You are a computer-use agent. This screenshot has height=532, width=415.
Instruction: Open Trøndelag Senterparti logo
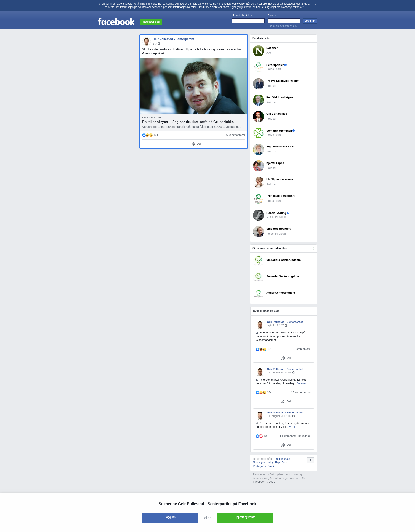(x=258, y=199)
